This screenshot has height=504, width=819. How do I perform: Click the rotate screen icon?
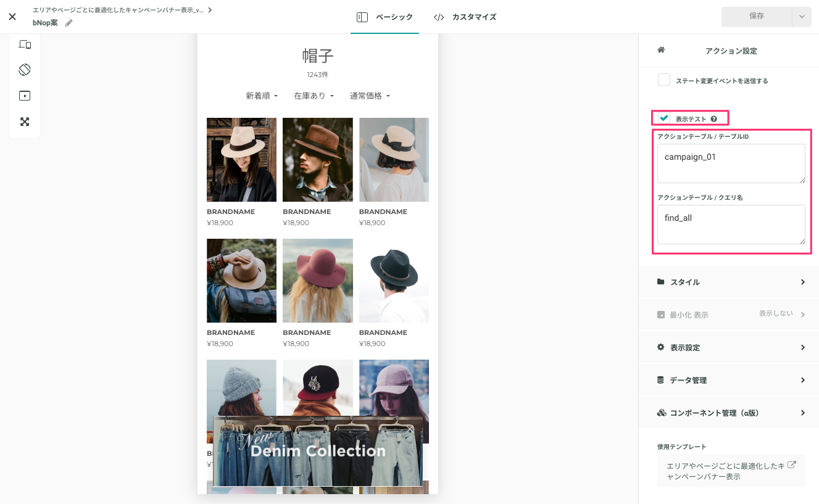(x=25, y=70)
